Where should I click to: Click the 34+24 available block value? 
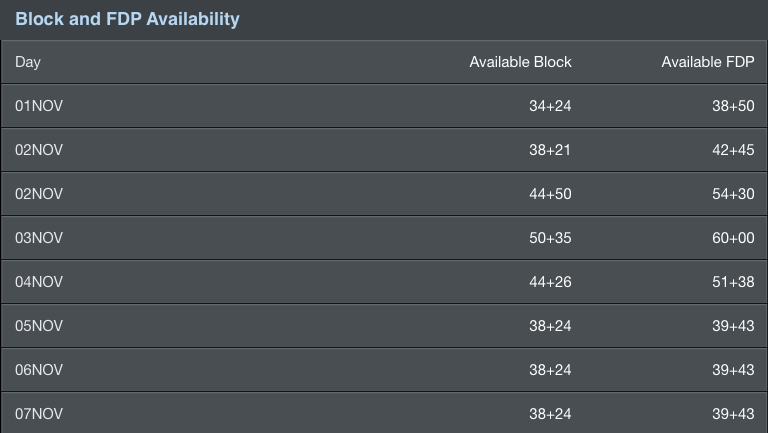[550, 106]
